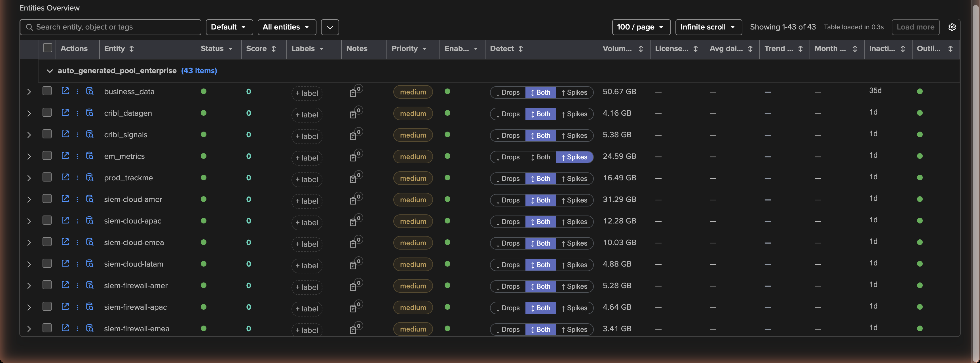Open em_metrics external link icon
980x363 pixels.
(65, 156)
